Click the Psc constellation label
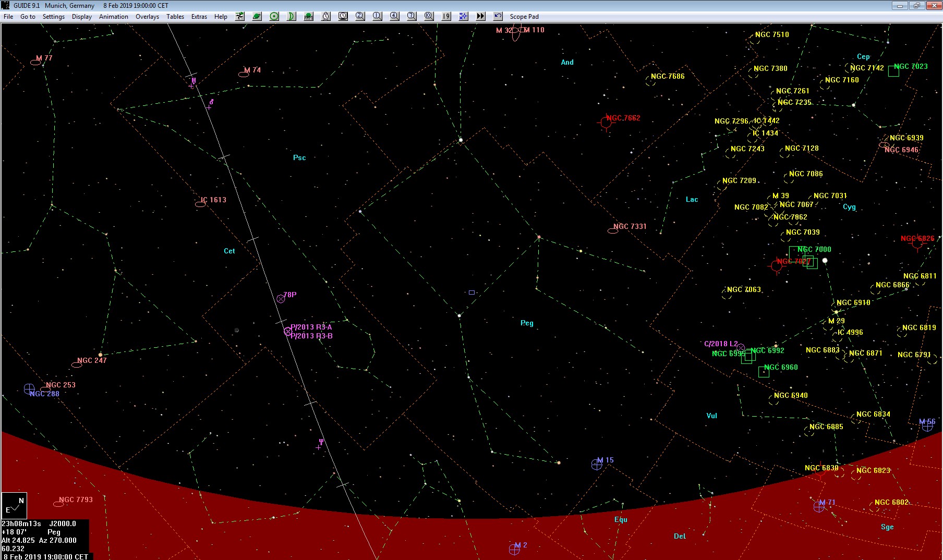This screenshot has height=560, width=943. point(299,157)
